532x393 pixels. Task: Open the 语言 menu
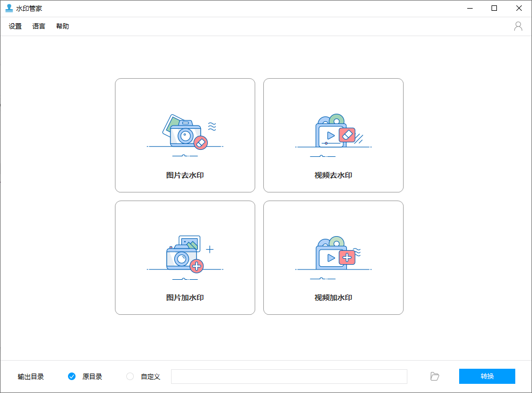click(39, 26)
